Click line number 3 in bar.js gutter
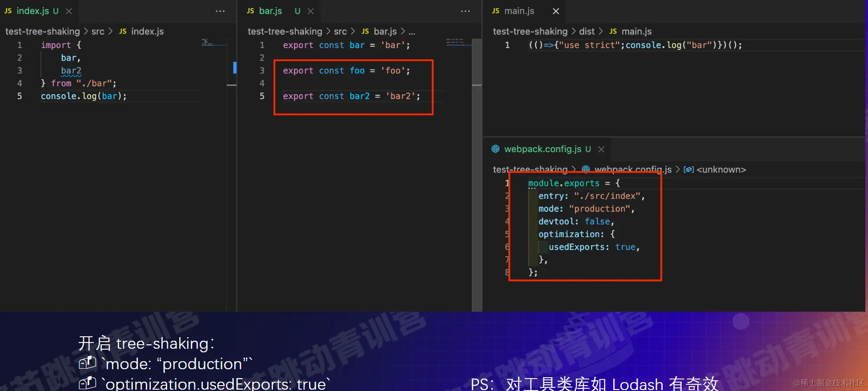 click(262, 71)
